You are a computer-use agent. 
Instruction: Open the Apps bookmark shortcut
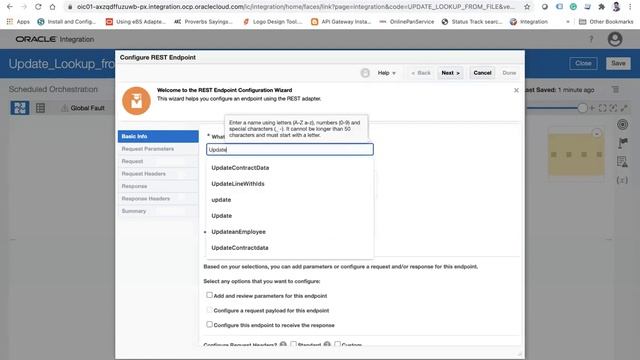18,22
